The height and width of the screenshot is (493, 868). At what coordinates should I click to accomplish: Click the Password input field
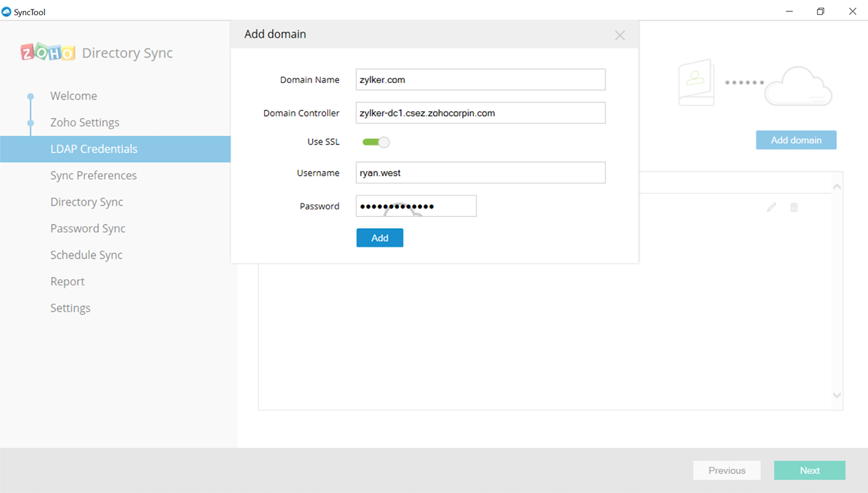click(x=416, y=206)
